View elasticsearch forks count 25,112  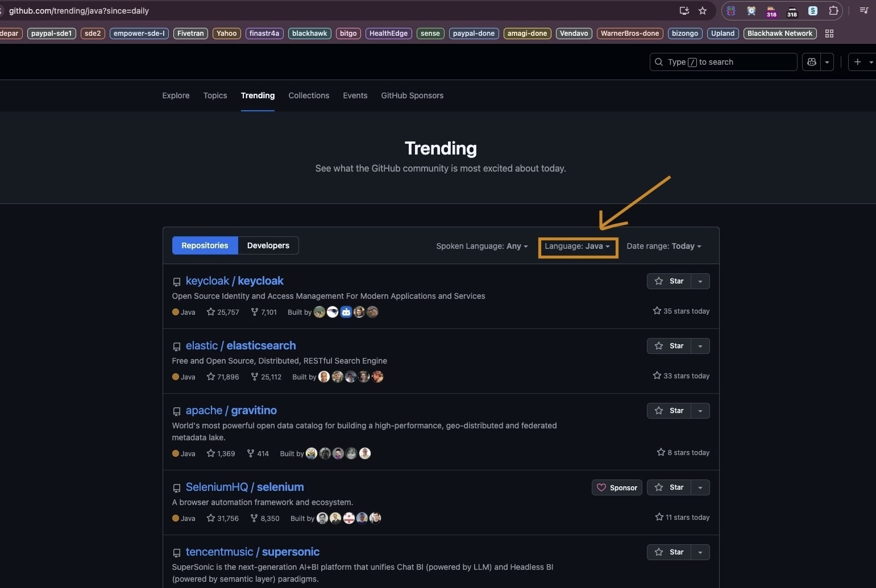(266, 377)
